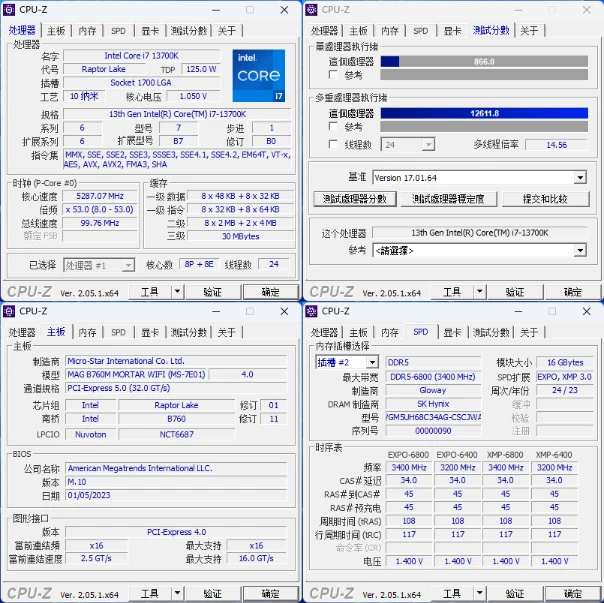Click 确定 button in processor window

pyautogui.click(x=271, y=292)
